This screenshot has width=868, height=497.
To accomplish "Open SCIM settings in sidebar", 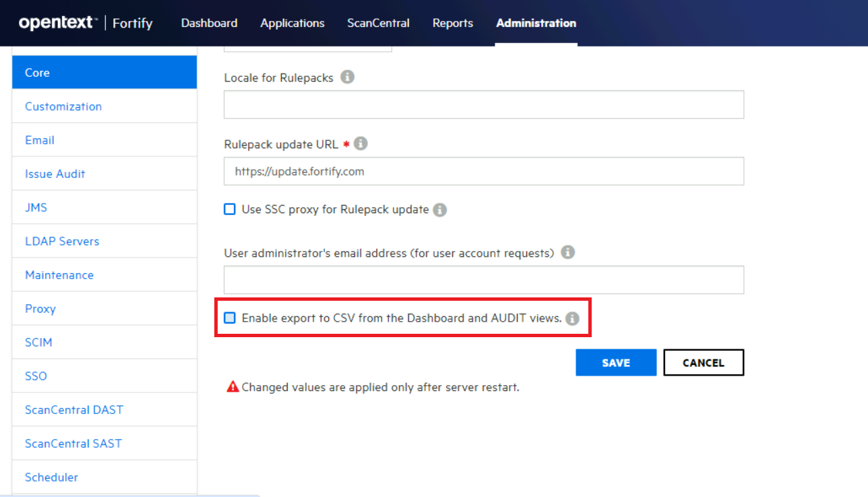I will click(x=104, y=342).
